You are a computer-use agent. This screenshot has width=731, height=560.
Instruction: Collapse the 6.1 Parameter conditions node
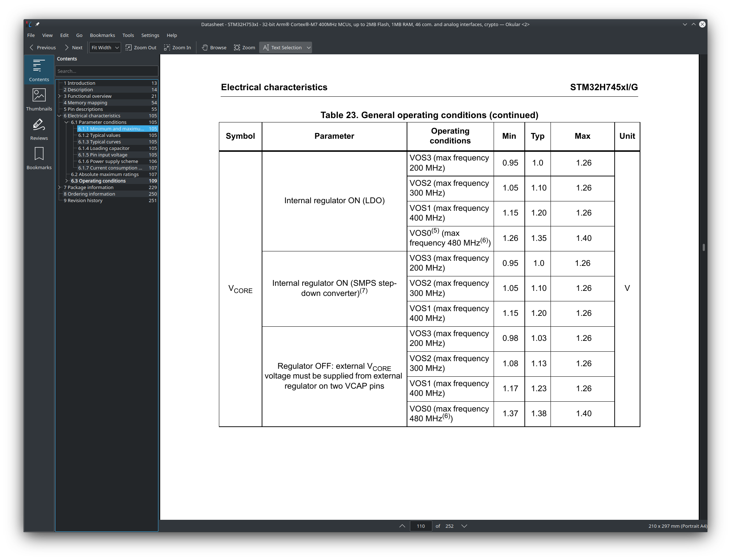(x=67, y=122)
